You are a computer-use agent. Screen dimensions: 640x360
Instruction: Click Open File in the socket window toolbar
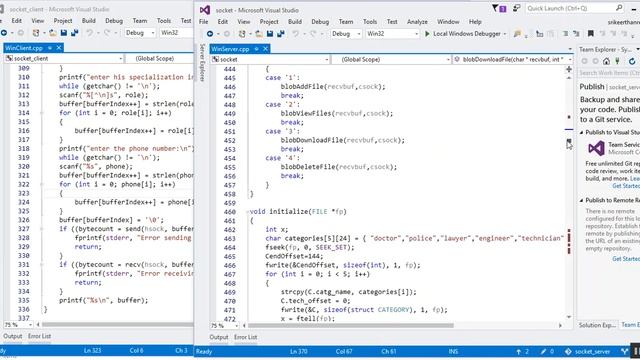point(259,34)
